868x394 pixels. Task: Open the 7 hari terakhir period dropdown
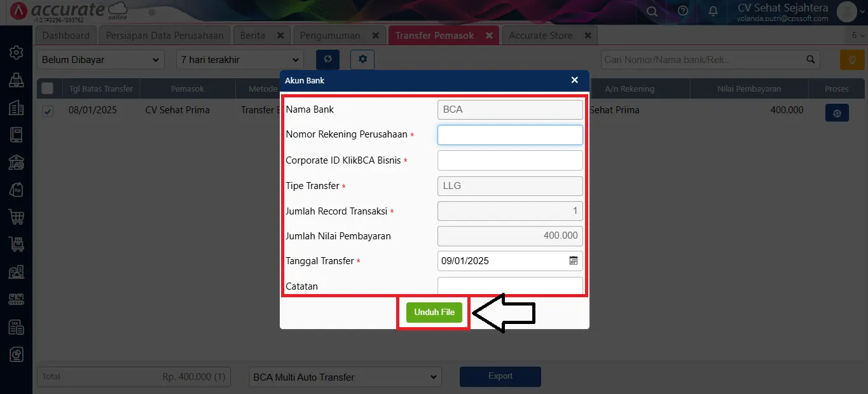pyautogui.click(x=240, y=60)
